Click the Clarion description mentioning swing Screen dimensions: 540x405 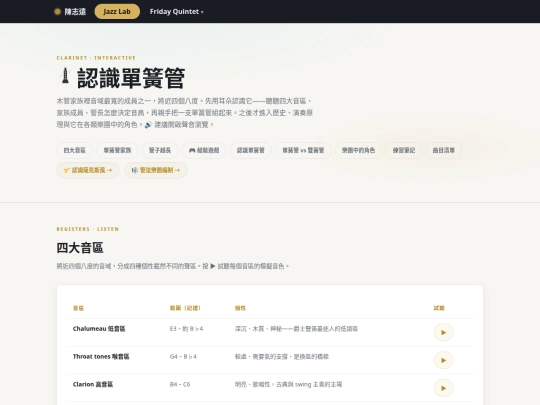click(288, 384)
